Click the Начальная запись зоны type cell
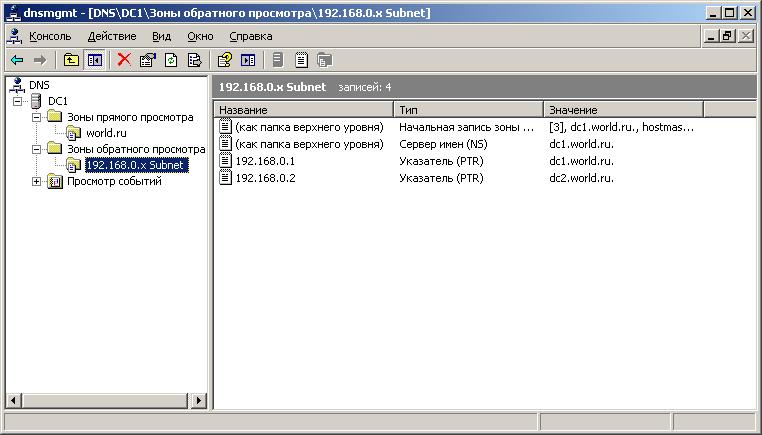Screen dimensions: 762x435 [x=466, y=127]
